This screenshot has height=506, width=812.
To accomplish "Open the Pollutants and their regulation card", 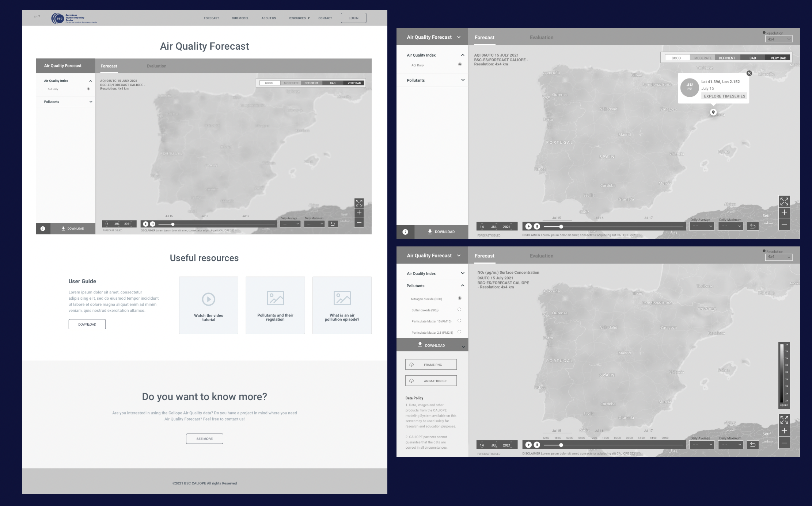I will tap(275, 305).
